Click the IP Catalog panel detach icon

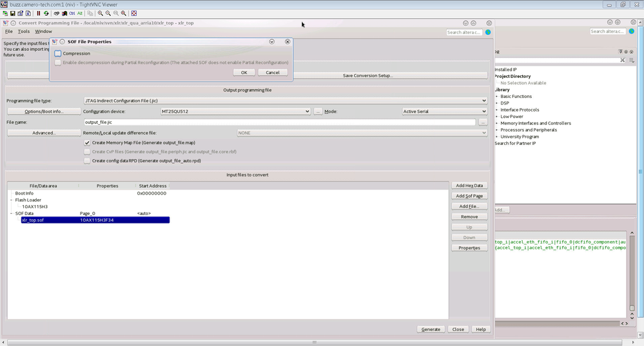pyautogui.click(x=626, y=52)
